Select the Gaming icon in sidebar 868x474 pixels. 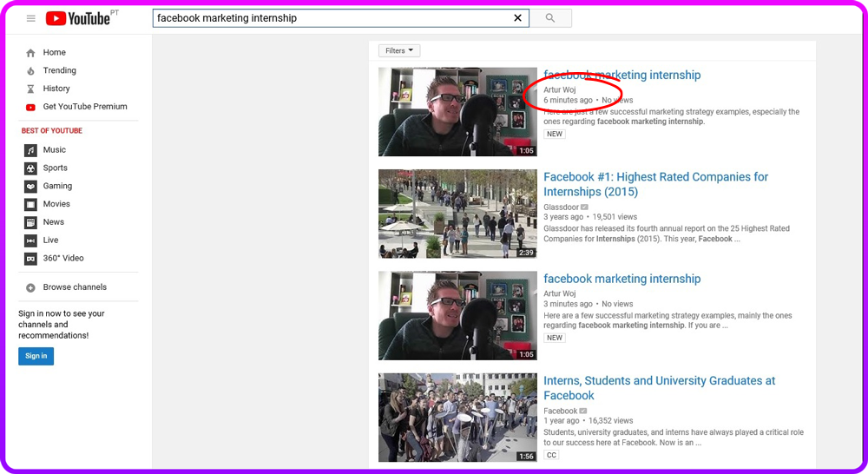point(31,187)
